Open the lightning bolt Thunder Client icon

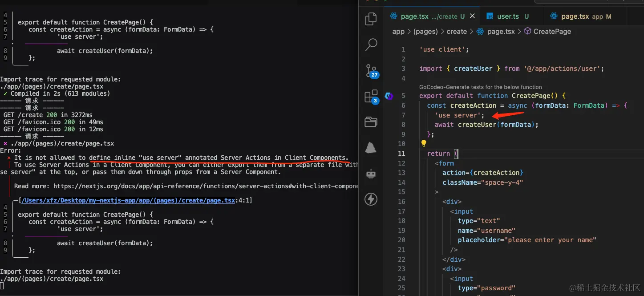[371, 199]
